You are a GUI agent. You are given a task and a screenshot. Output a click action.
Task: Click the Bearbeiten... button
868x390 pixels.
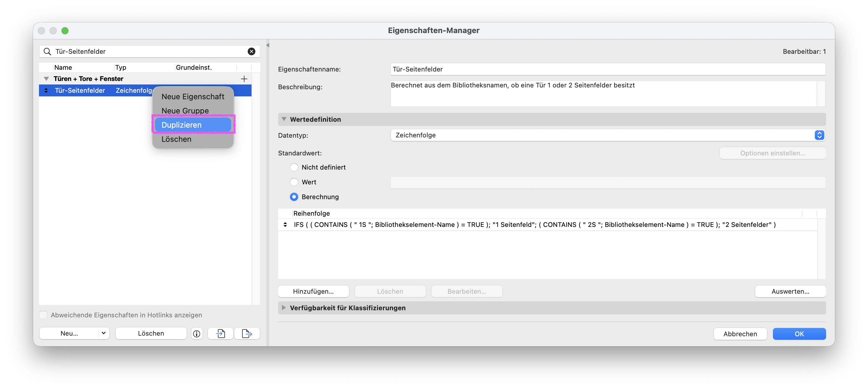point(467,291)
